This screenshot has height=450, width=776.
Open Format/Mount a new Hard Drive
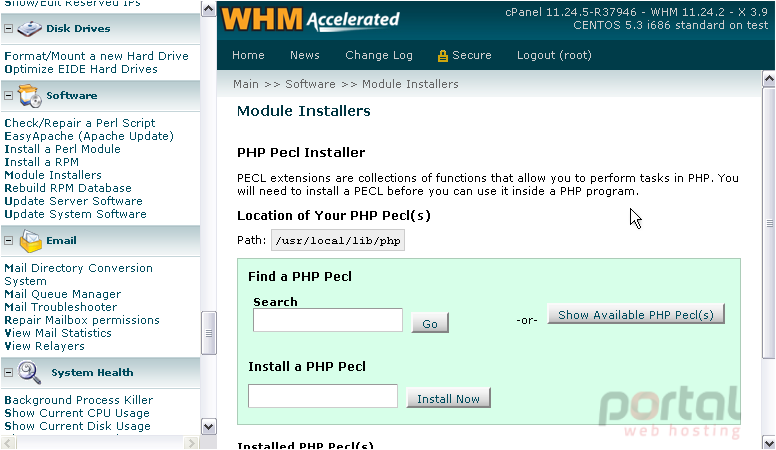[x=97, y=56]
